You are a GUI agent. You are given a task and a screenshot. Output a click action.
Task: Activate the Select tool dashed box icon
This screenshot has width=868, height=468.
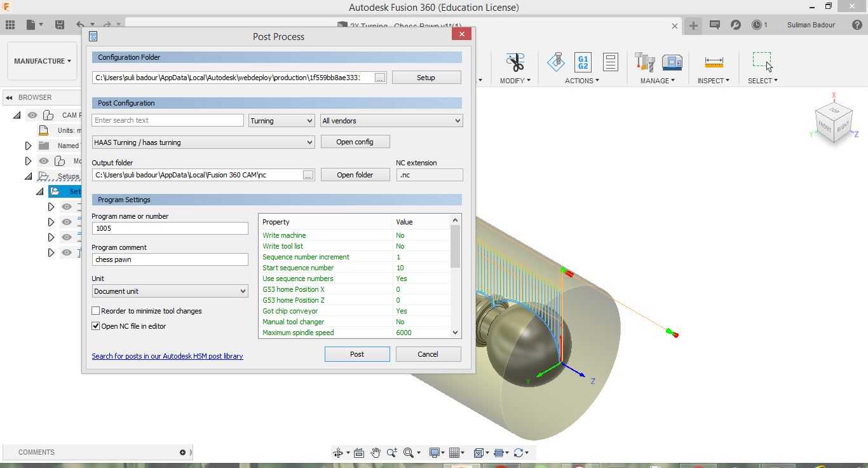coord(762,61)
